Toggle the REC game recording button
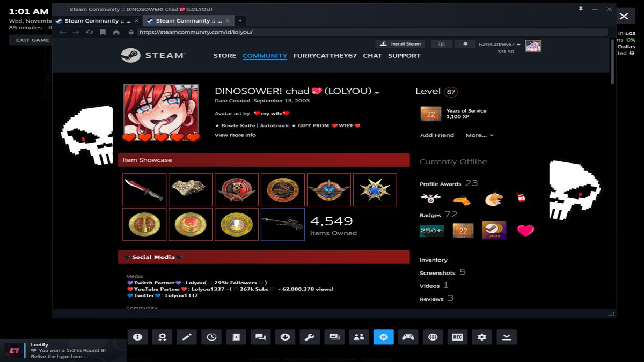Screen dimensions: 644x362 [x=457, y=337]
